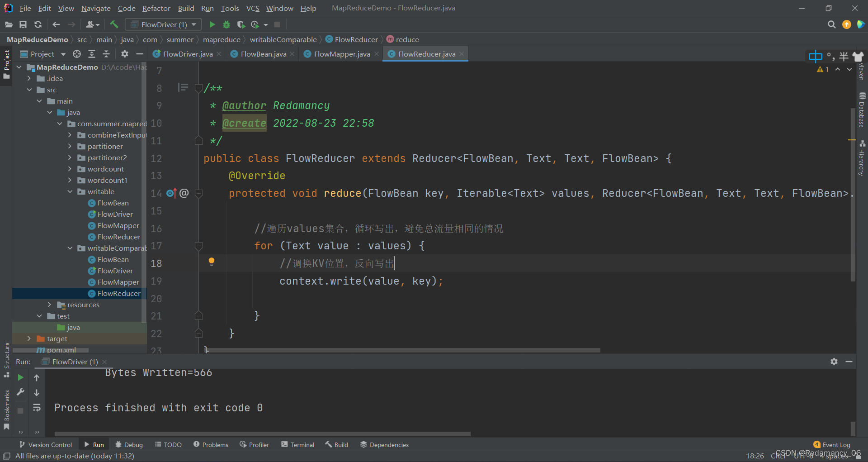
Task: Collapse all in Project panel
Action: (x=106, y=54)
